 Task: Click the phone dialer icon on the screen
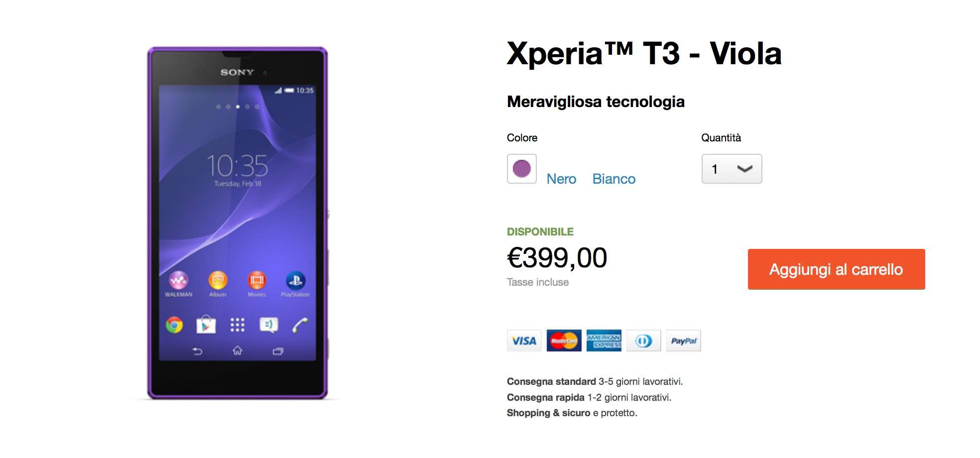click(x=300, y=325)
